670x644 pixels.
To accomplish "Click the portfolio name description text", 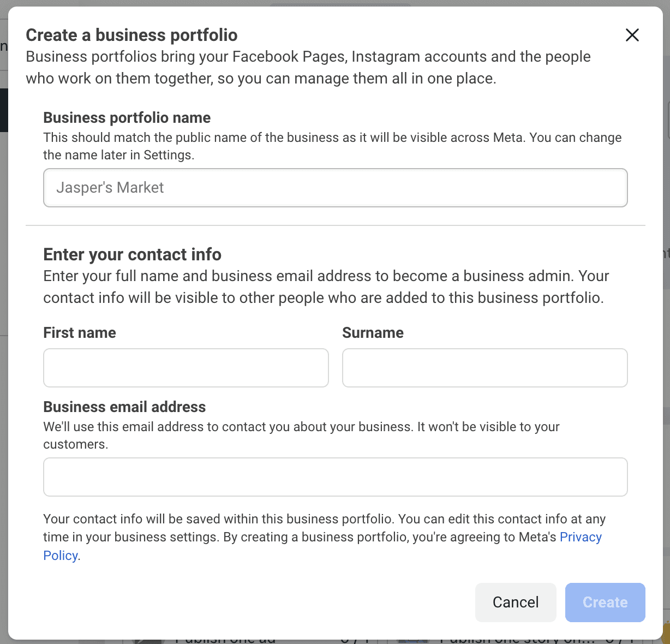I will pos(332,146).
